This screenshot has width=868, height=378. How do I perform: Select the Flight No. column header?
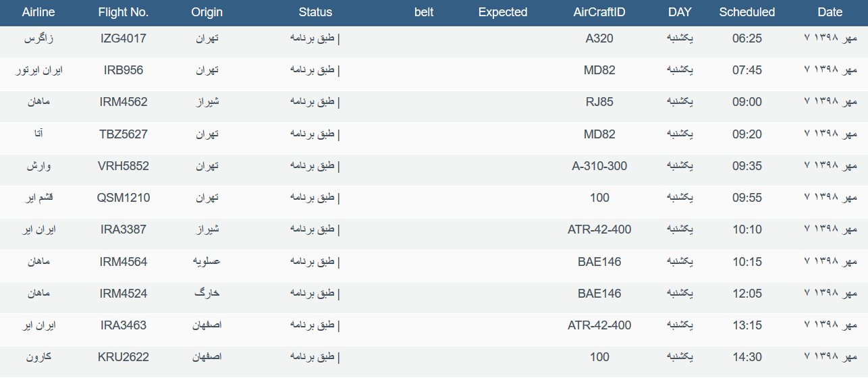coord(124,12)
